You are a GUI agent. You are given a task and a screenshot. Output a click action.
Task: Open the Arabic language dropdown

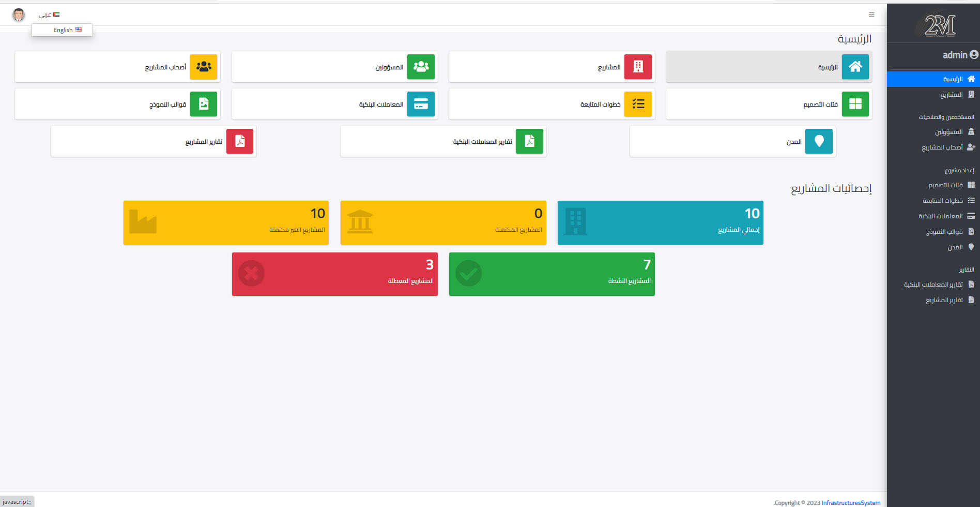(49, 14)
